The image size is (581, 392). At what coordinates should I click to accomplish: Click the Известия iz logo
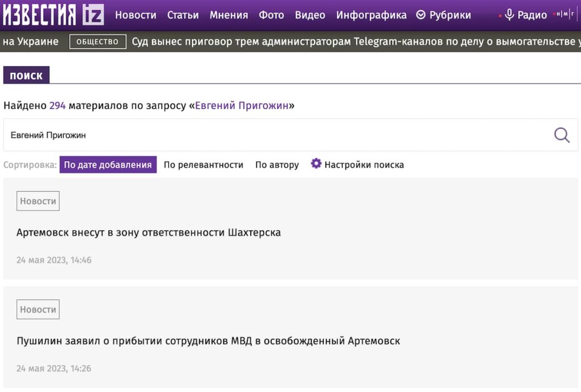[x=53, y=15]
